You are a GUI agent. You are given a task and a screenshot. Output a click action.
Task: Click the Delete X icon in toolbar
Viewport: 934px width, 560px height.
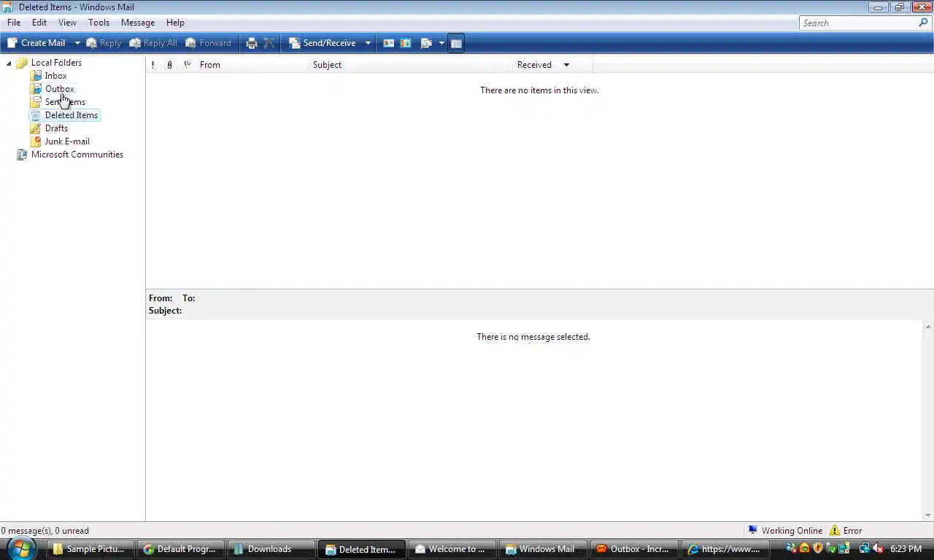point(269,43)
